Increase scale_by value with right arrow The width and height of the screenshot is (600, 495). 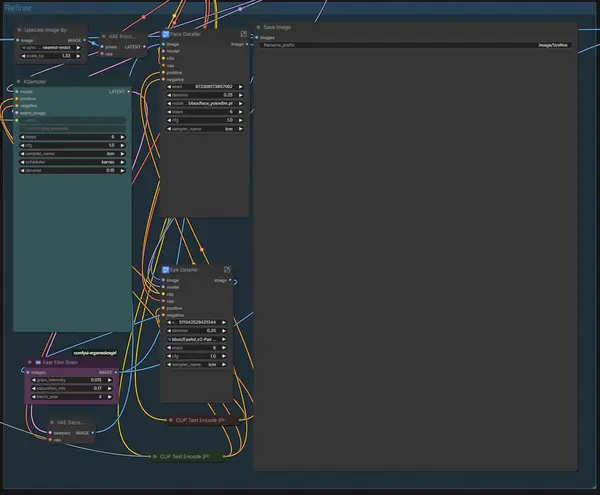click(x=78, y=56)
